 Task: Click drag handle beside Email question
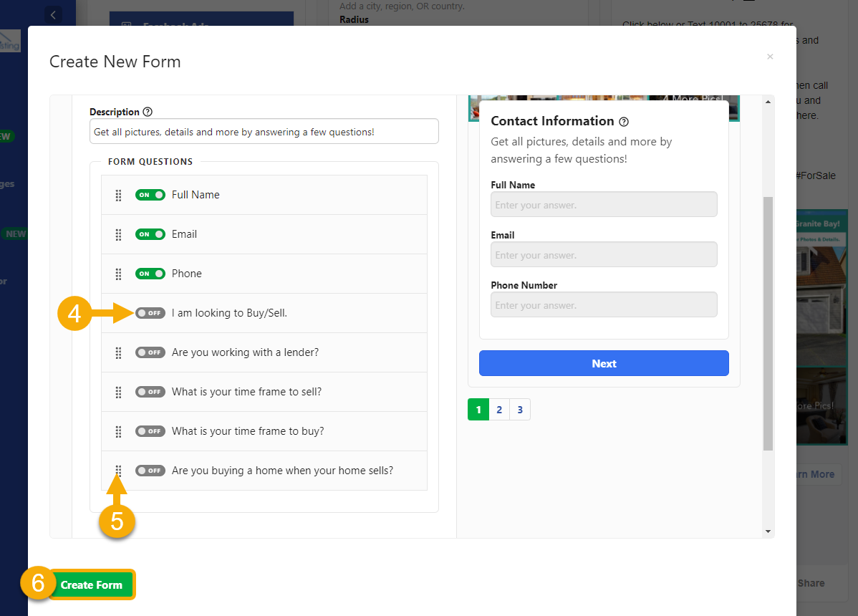(x=119, y=234)
